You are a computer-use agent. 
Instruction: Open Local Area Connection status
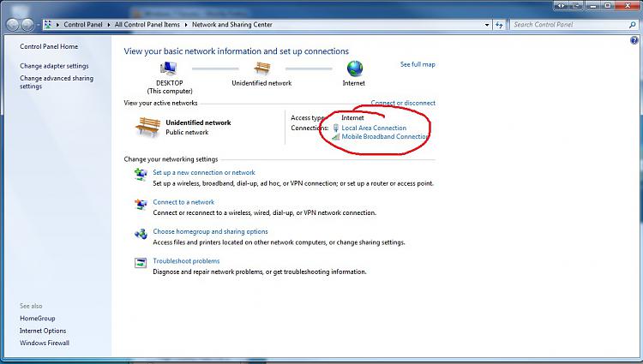point(374,128)
